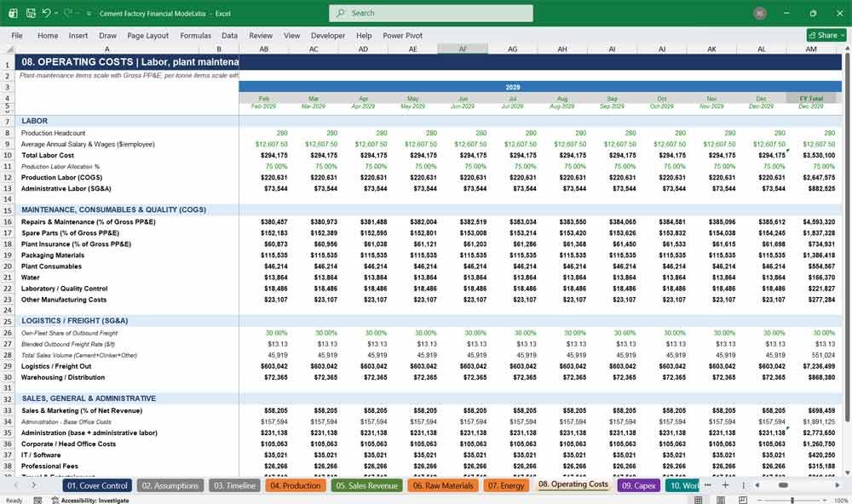Select row header 12

coord(8,178)
